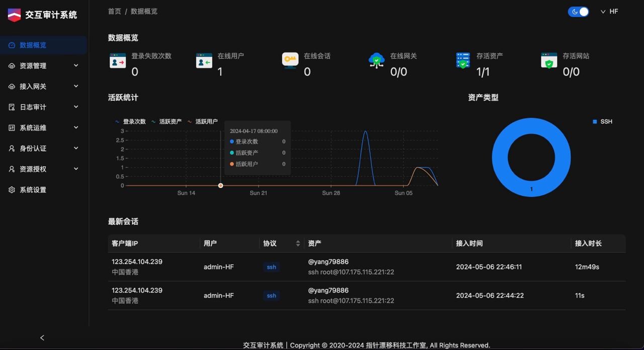Click the 资源管理 globe icon
Viewport: 644px width, 350px height.
tap(12, 65)
